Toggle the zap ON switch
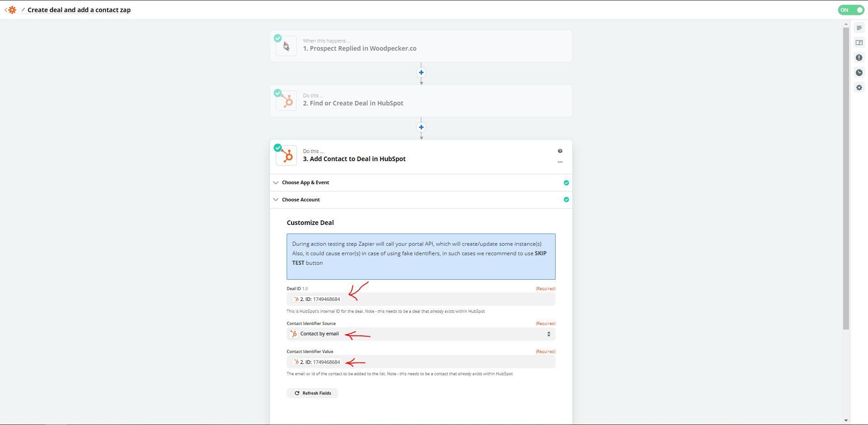The width and height of the screenshot is (868, 425). [851, 10]
